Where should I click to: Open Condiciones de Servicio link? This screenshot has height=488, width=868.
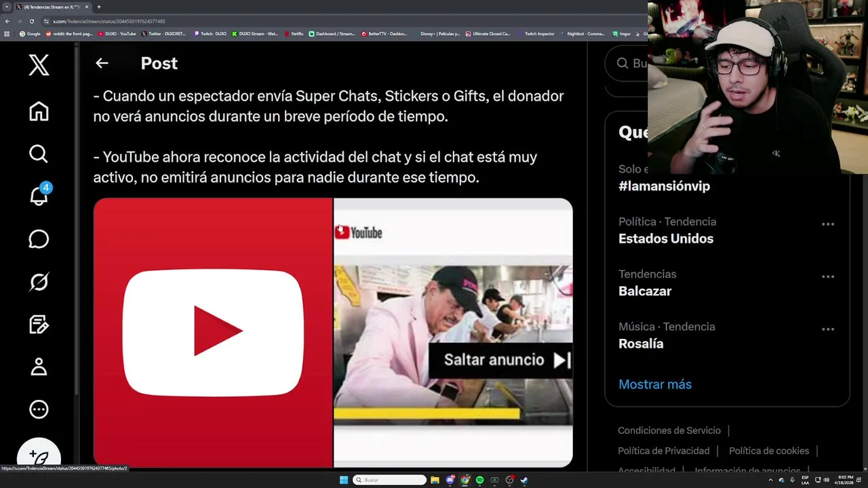(x=669, y=430)
